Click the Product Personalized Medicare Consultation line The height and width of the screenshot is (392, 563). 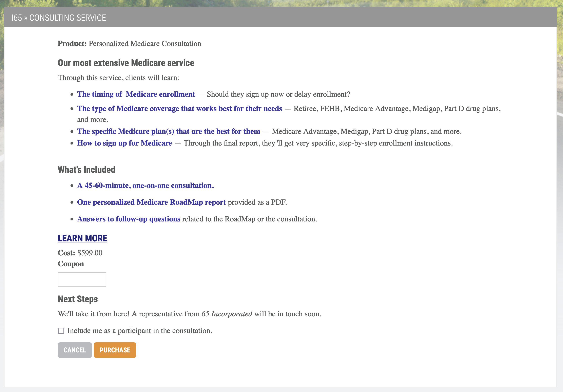point(130,44)
